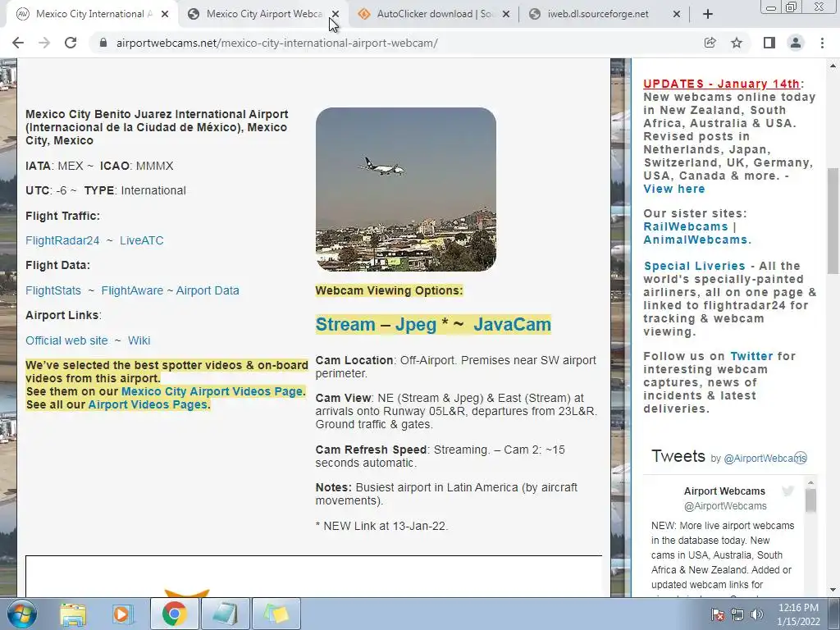
Task: Open FlightStats link
Action: (x=53, y=290)
